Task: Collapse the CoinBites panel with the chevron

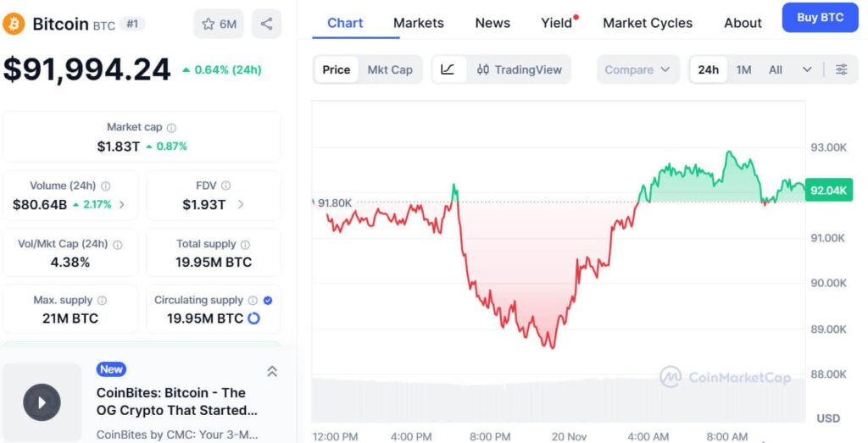Action: 272,371
